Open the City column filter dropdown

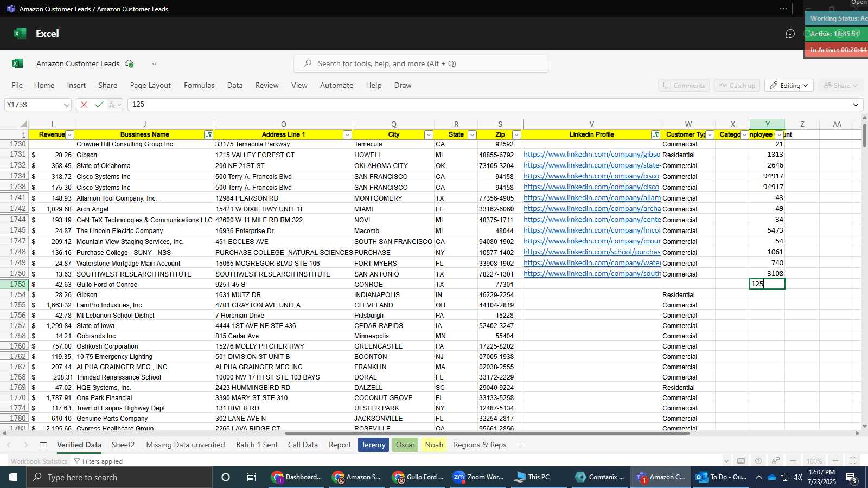tap(429, 135)
